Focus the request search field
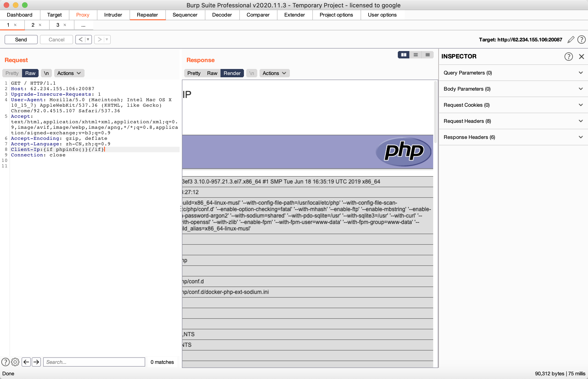 pos(94,362)
